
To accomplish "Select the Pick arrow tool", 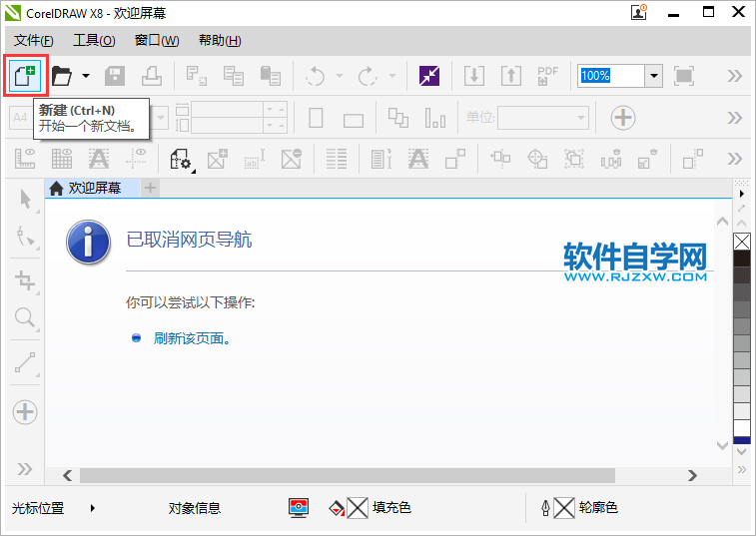I will [25, 200].
